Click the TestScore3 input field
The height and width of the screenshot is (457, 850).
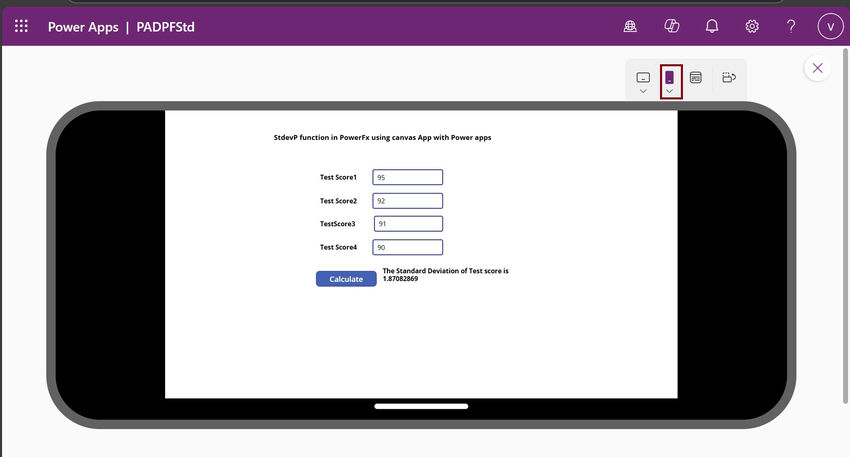(x=408, y=224)
